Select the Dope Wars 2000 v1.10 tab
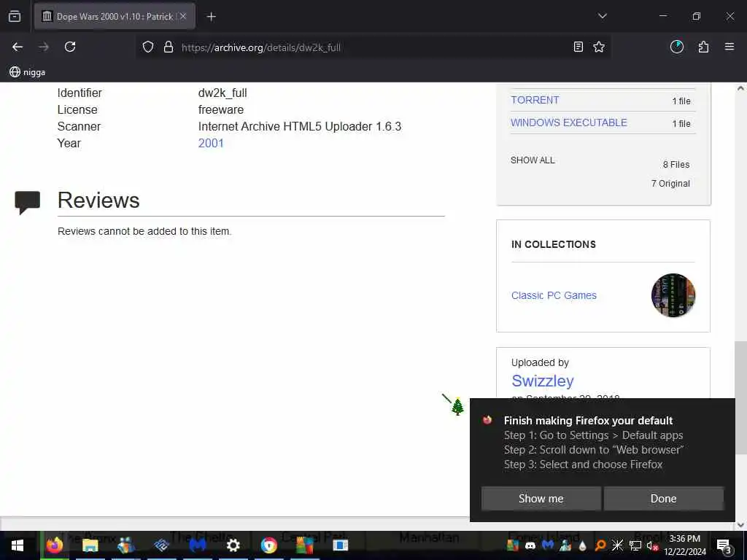Image resolution: width=747 pixels, height=560 pixels. pos(115,16)
